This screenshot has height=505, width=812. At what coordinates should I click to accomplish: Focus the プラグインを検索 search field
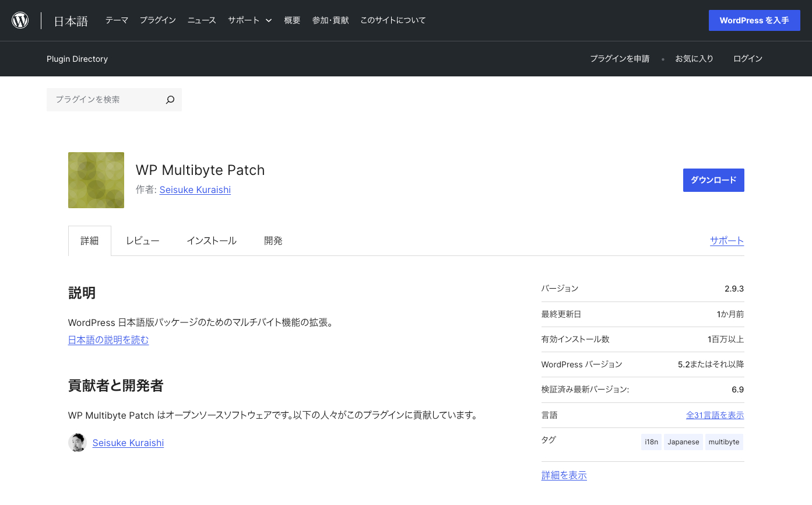105,100
